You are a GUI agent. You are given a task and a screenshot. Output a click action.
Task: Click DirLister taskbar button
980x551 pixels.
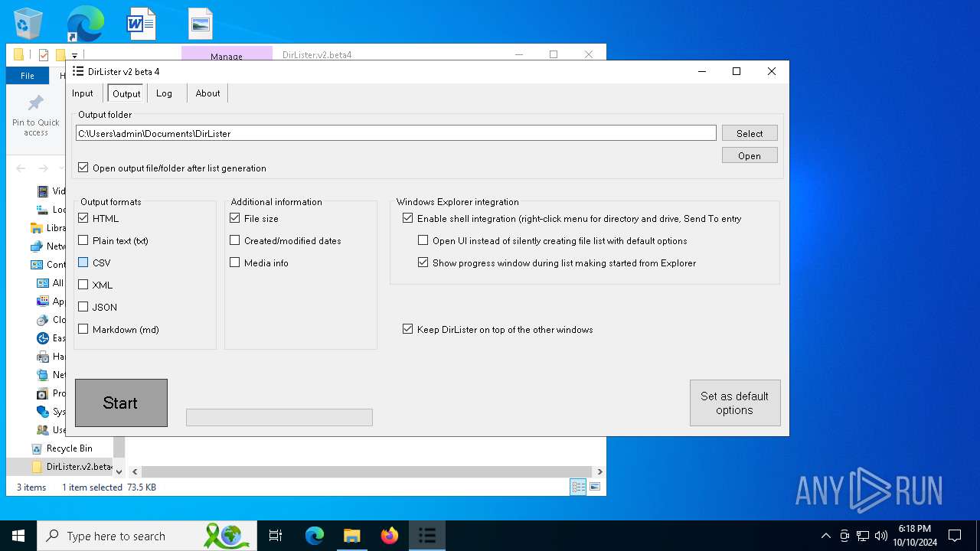427,536
